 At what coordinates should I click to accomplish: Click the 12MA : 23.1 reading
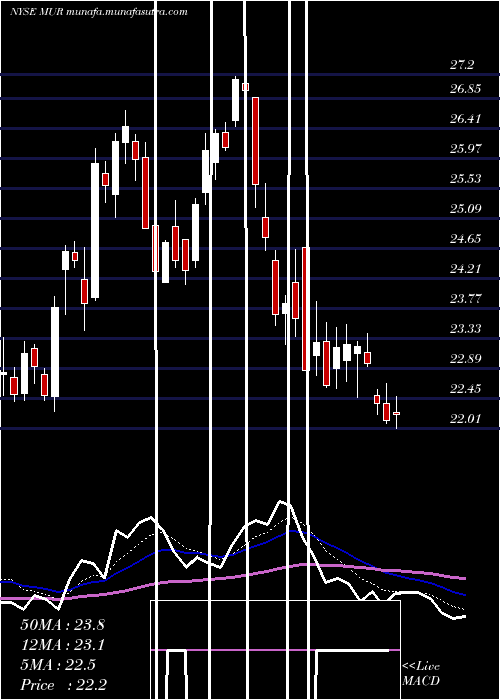62,645
